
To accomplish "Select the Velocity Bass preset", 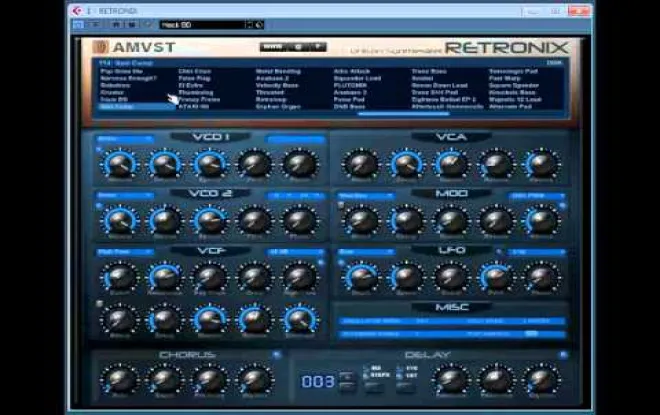I will pos(277,85).
